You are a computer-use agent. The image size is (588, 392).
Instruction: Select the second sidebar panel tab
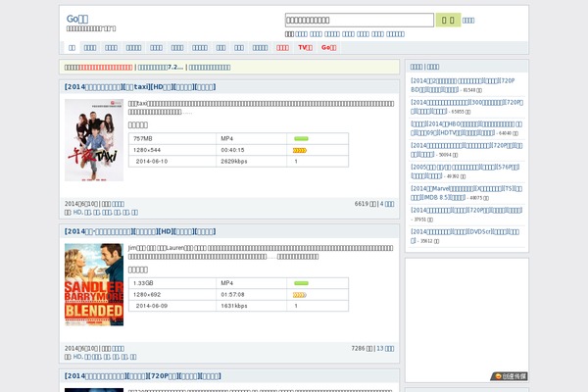433,67
